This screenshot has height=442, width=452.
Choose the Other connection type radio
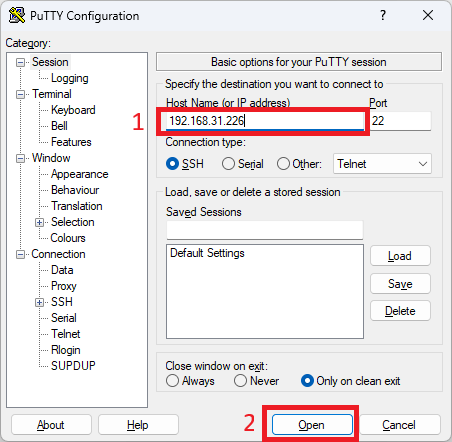tap(283, 164)
